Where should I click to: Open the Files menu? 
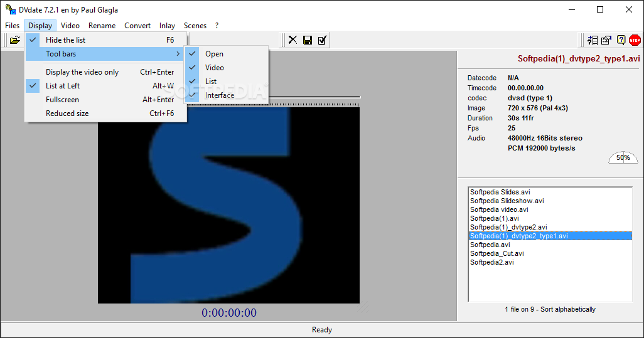(x=13, y=26)
